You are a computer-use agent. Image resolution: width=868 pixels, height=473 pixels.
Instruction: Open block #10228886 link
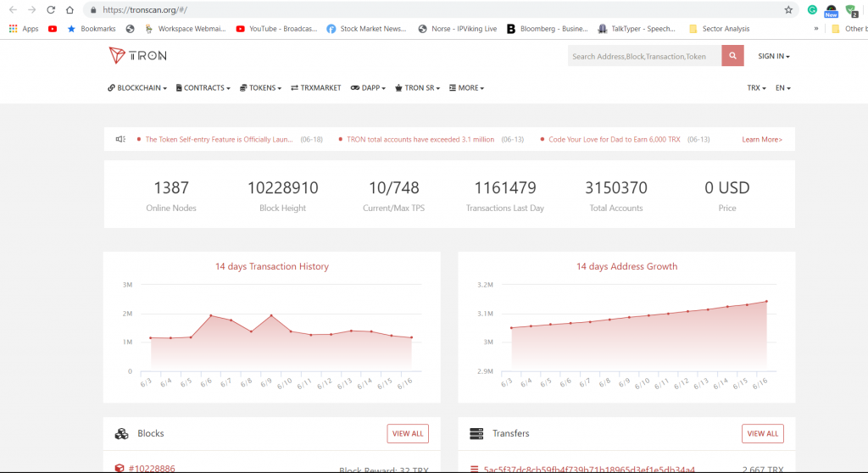click(152, 468)
